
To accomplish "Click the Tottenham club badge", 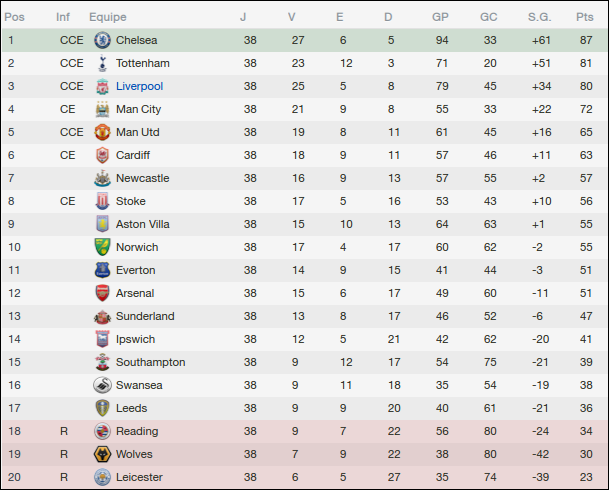I will (x=101, y=63).
